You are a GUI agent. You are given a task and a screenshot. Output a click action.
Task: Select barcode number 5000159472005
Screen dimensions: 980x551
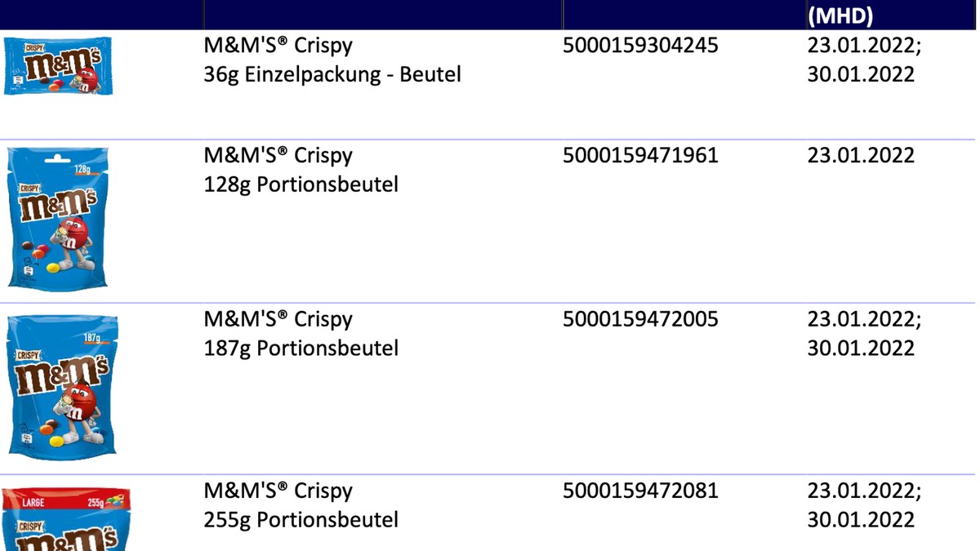tap(640, 319)
